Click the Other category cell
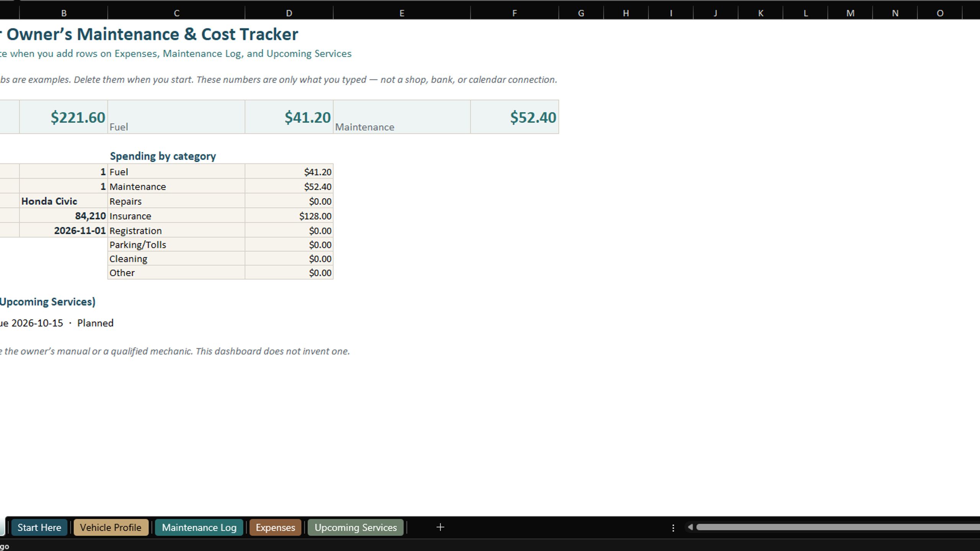Viewport: 980px width, 551px height. (176, 273)
